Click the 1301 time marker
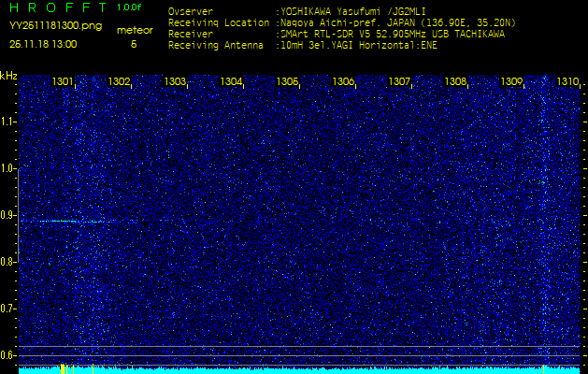Screen dimensions: 588x374 (x=63, y=82)
